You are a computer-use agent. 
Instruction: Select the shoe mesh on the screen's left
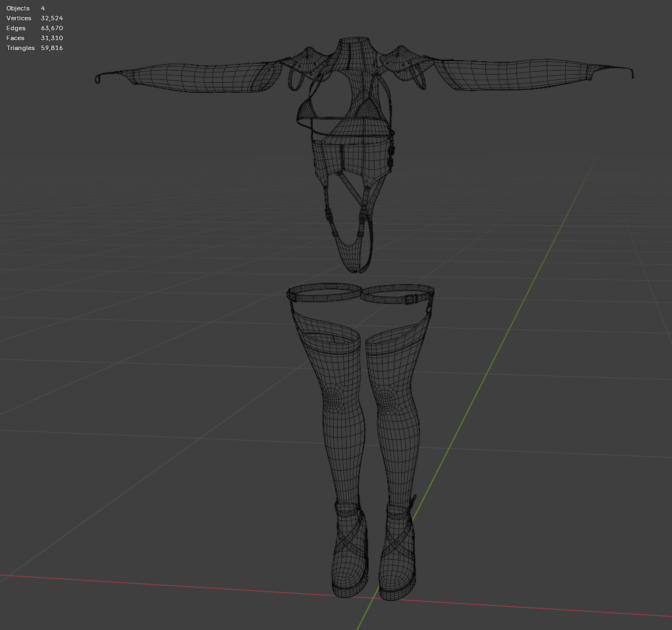pos(351,553)
